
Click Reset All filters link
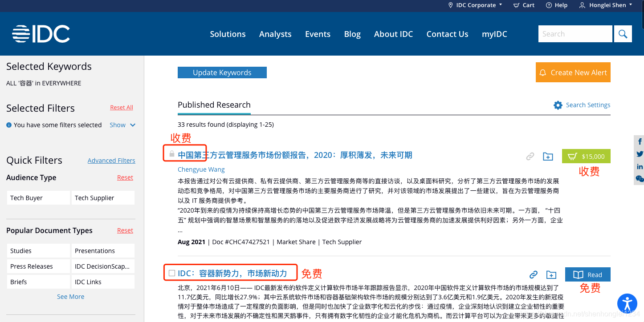pos(122,108)
